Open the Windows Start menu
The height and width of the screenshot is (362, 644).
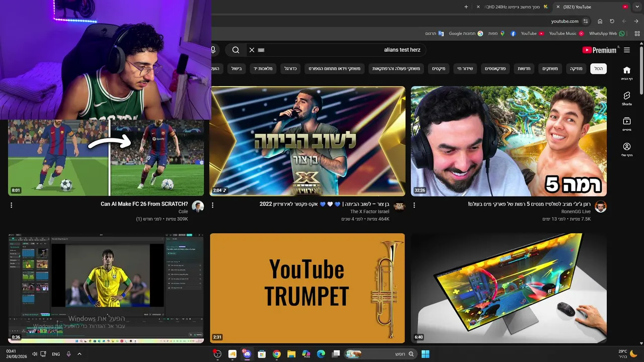425,354
